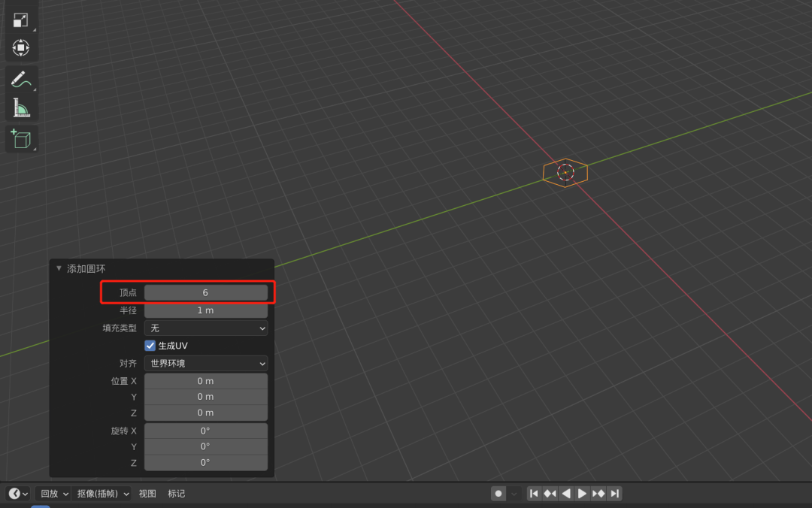
Task: Click the 位置 Y value field
Action: coord(205,397)
